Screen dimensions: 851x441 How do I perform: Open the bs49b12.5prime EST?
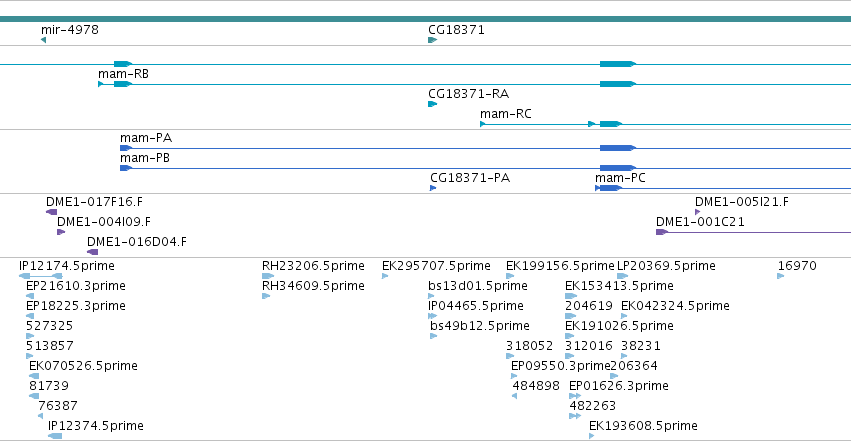point(434,336)
